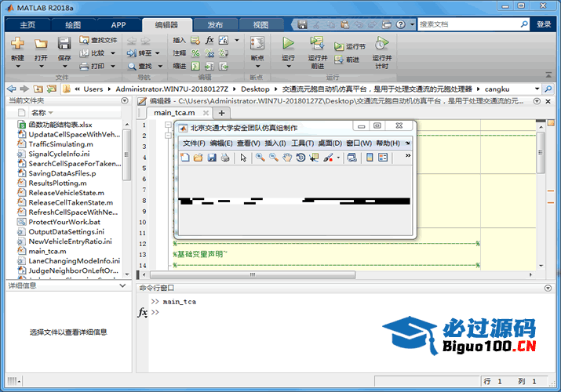Collapse code fold toggle at line 1
The width and height of the screenshot is (561, 392).
click(x=168, y=125)
